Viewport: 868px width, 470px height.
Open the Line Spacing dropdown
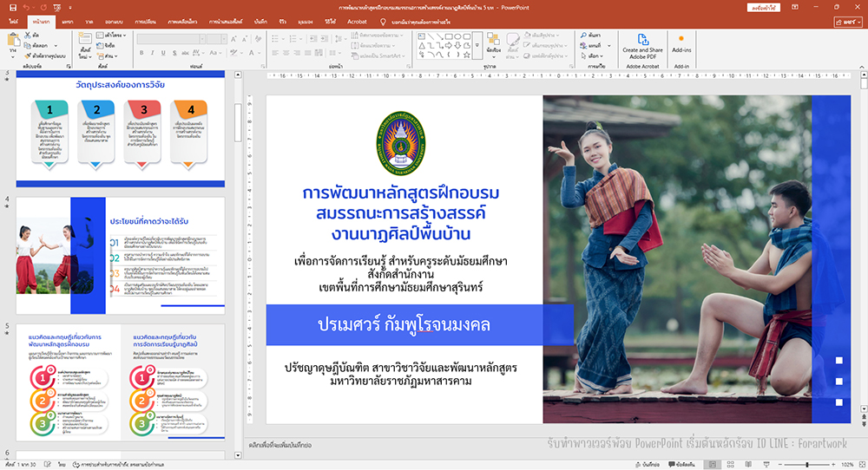click(340, 39)
